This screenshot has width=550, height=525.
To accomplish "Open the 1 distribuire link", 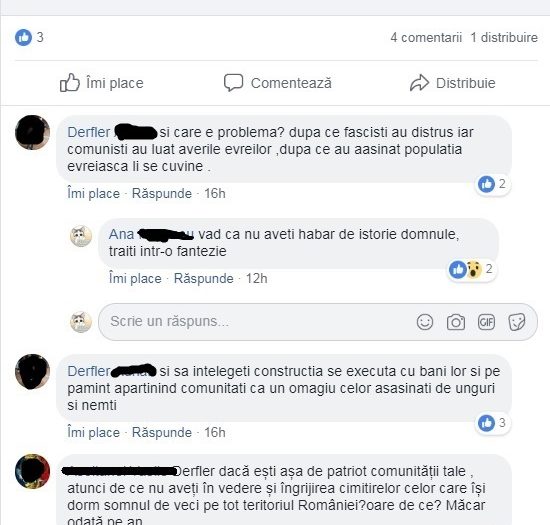I will (x=504, y=37).
